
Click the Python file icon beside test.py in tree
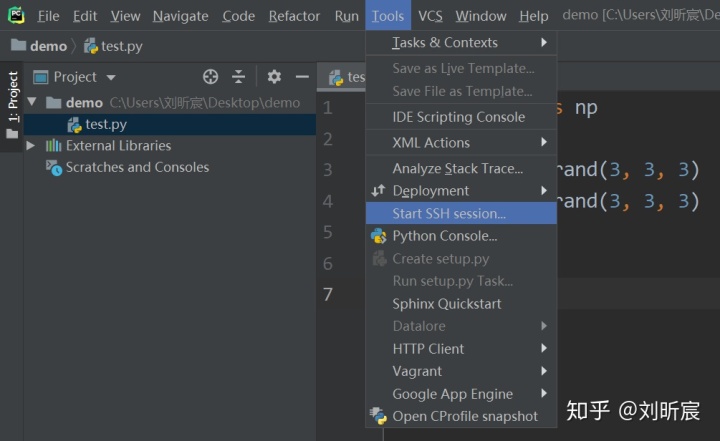pyautogui.click(x=74, y=124)
